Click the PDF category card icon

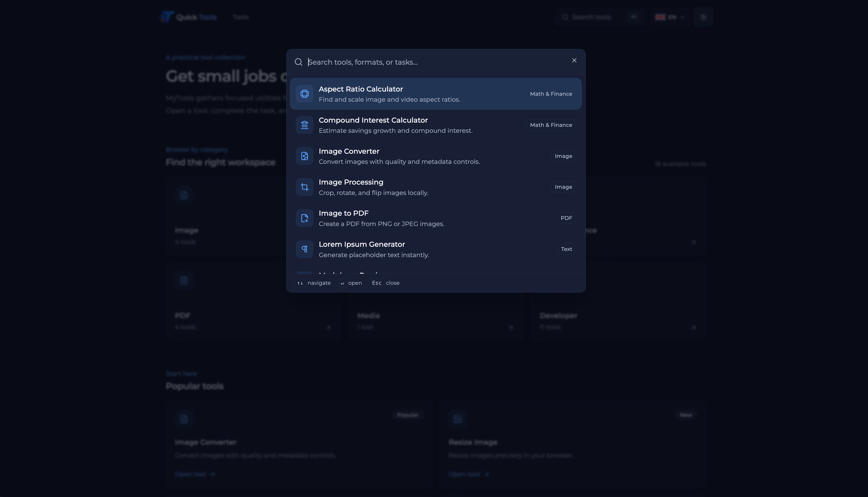(x=184, y=281)
